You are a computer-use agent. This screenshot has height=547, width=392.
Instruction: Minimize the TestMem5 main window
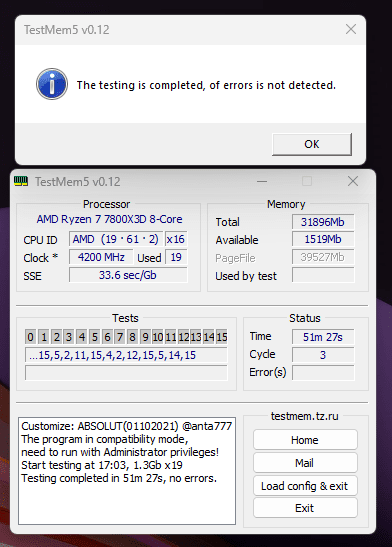262,181
